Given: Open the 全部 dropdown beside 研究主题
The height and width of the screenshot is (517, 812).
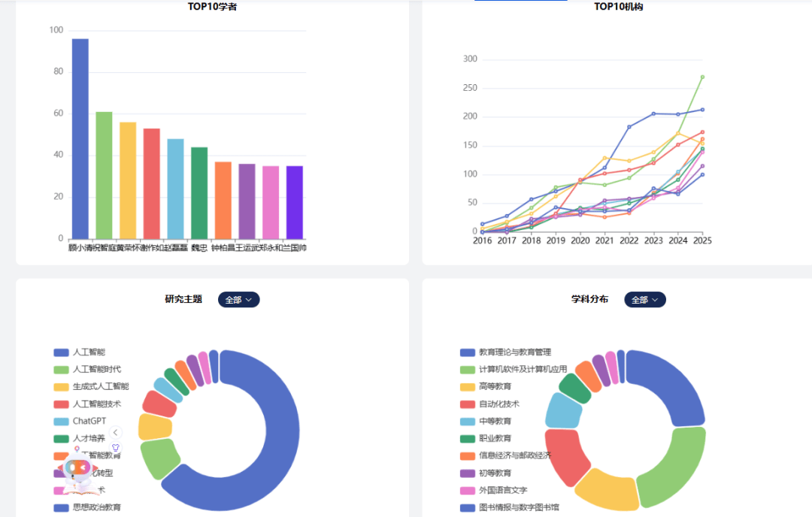Looking at the screenshot, I should point(238,300).
